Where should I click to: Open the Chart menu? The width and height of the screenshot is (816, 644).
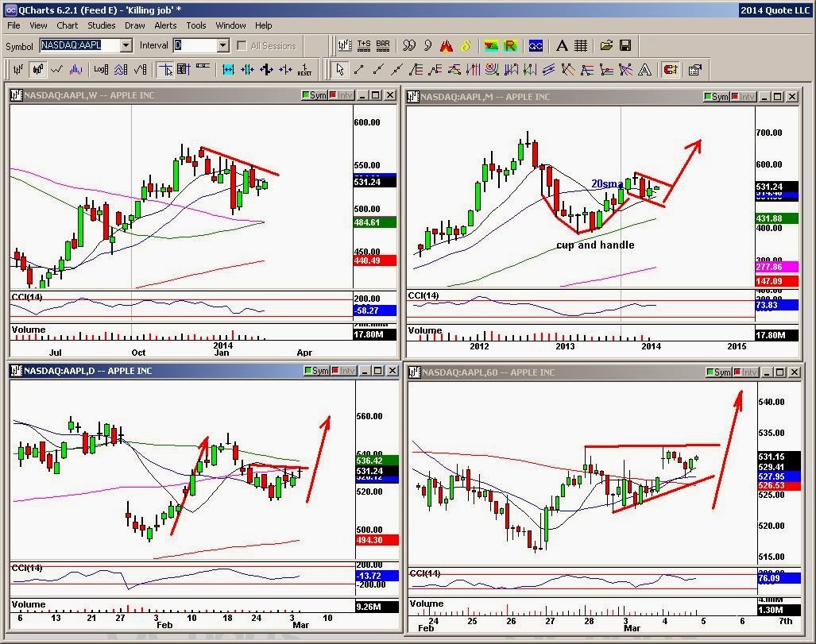point(67,25)
